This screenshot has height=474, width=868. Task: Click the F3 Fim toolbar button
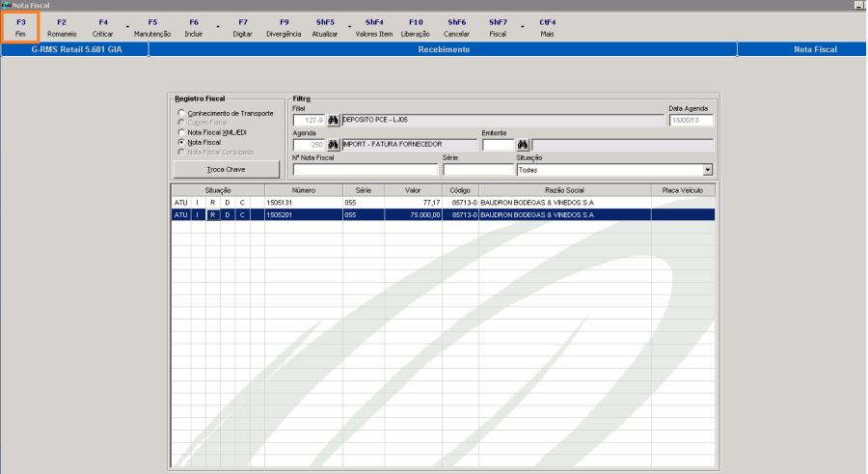click(20, 28)
